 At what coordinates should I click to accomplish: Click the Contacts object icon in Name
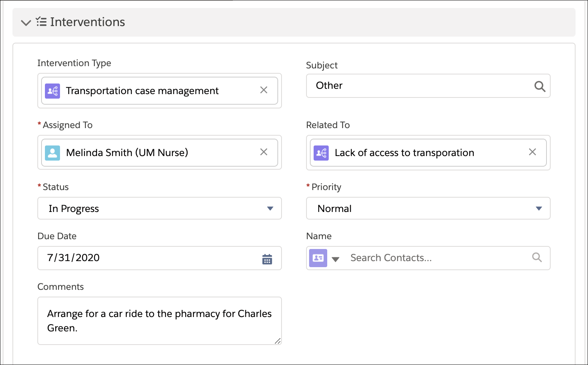(318, 258)
